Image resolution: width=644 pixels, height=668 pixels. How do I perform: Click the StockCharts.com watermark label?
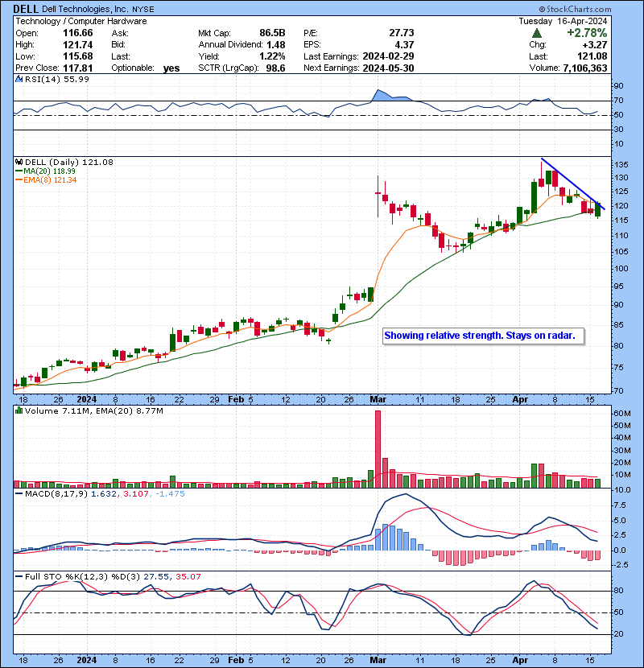point(575,9)
